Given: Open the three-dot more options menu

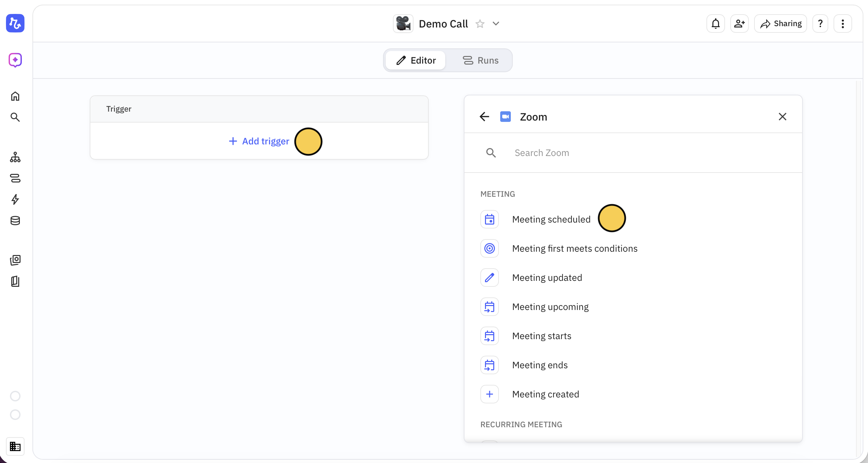Looking at the screenshot, I should [843, 24].
